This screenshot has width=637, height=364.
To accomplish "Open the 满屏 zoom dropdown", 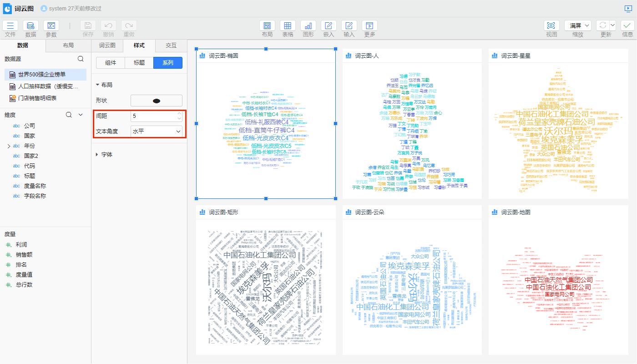I will pos(578,25).
